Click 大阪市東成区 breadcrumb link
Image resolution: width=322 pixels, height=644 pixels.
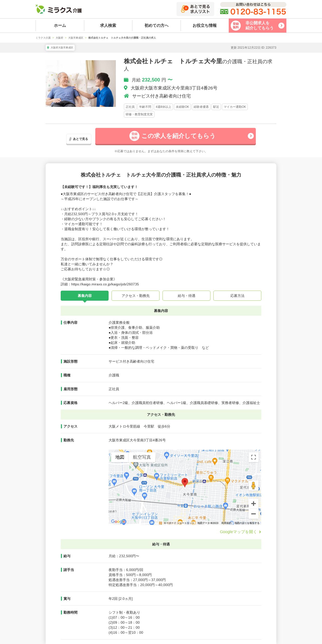coord(75,38)
